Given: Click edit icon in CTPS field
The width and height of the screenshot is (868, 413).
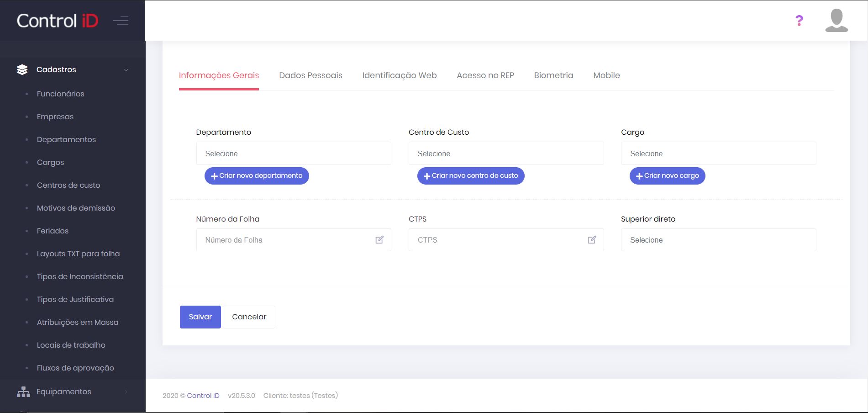Looking at the screenshot, I should [x=592, y=240].
